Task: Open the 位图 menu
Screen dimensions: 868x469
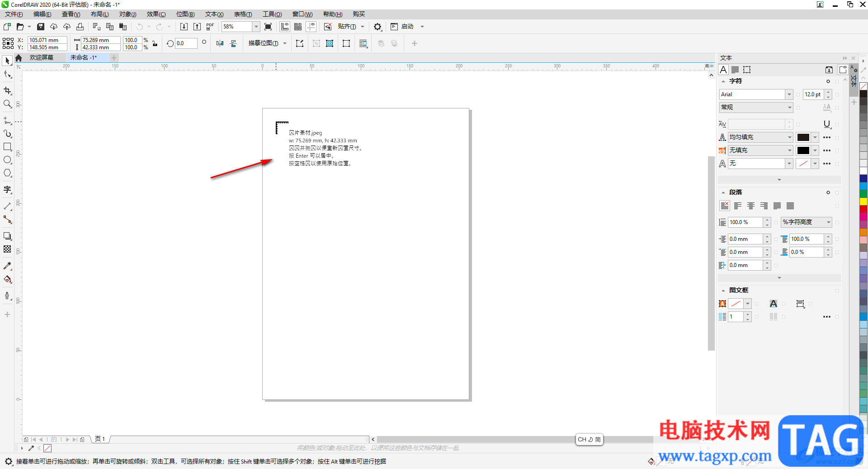Action: [185, 14]
